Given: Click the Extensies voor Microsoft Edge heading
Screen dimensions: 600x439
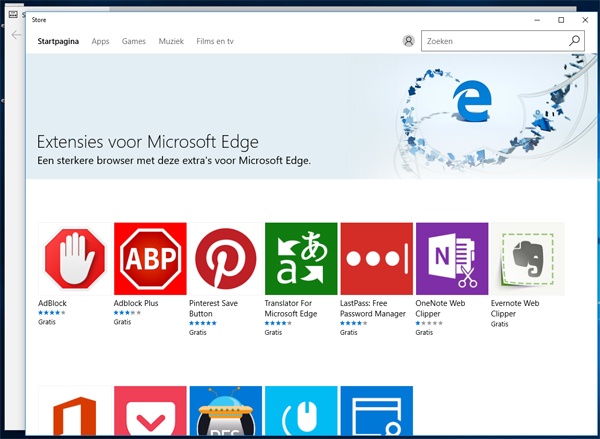Looking at the screenshot, I should click(148, 142).
